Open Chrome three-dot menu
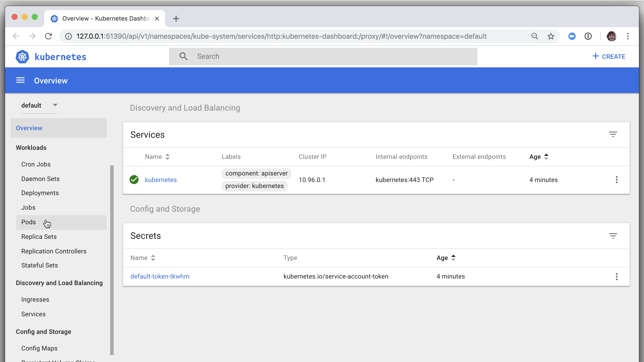644x362 pixels. pyautogui.click(x=628, y=36)
